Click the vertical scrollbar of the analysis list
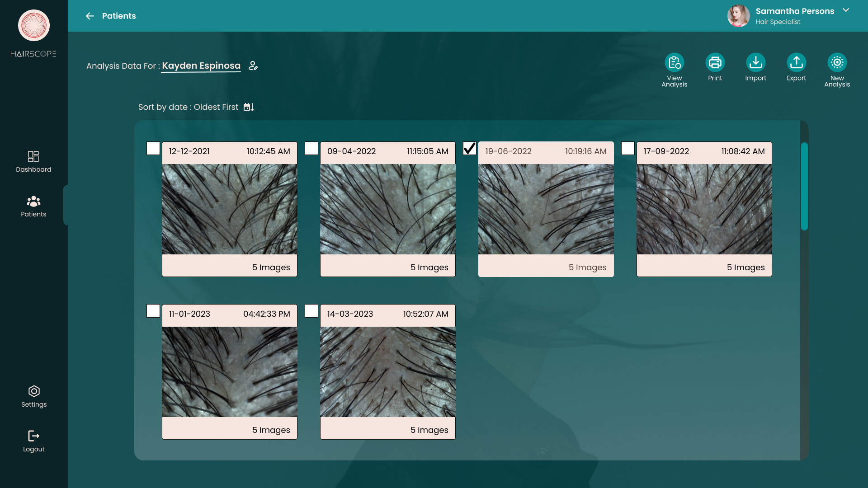The width and height of the screenshot is (868, 488). coord(804,186)
